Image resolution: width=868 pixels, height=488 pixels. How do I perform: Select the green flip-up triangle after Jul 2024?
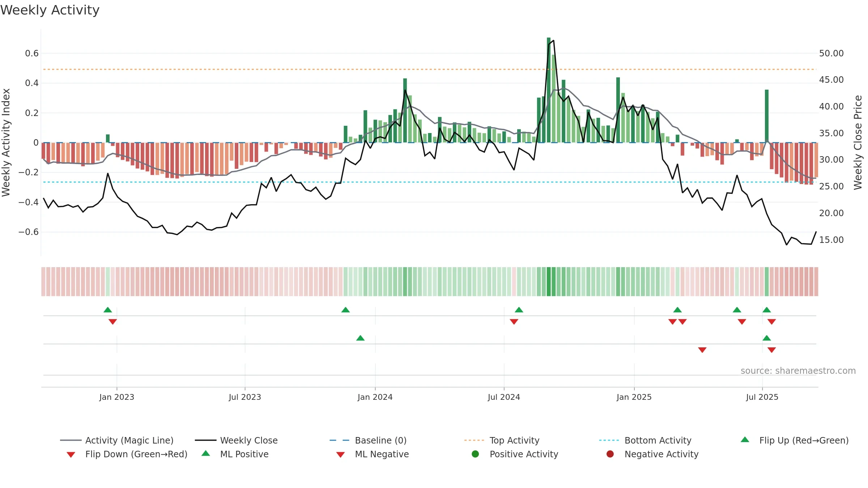519,310
